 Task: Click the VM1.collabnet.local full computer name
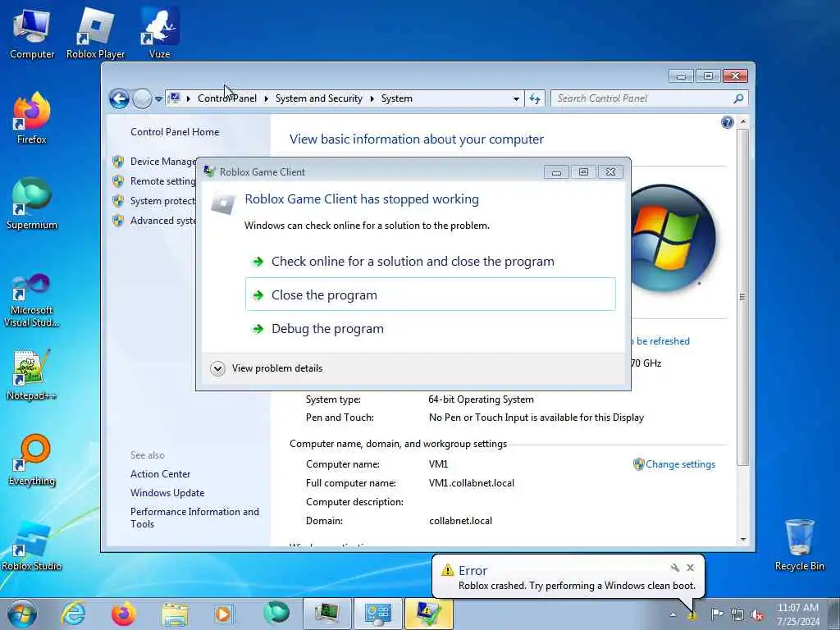[x=472, y=482]
